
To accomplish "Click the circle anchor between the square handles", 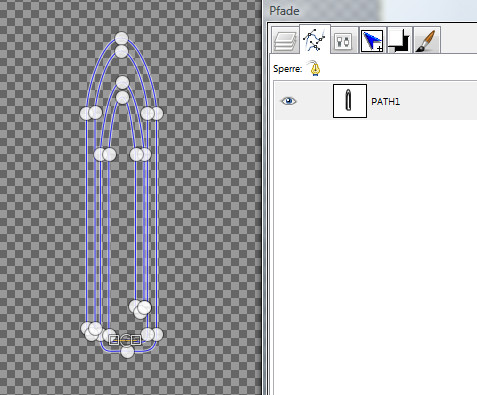I will 125,340.
